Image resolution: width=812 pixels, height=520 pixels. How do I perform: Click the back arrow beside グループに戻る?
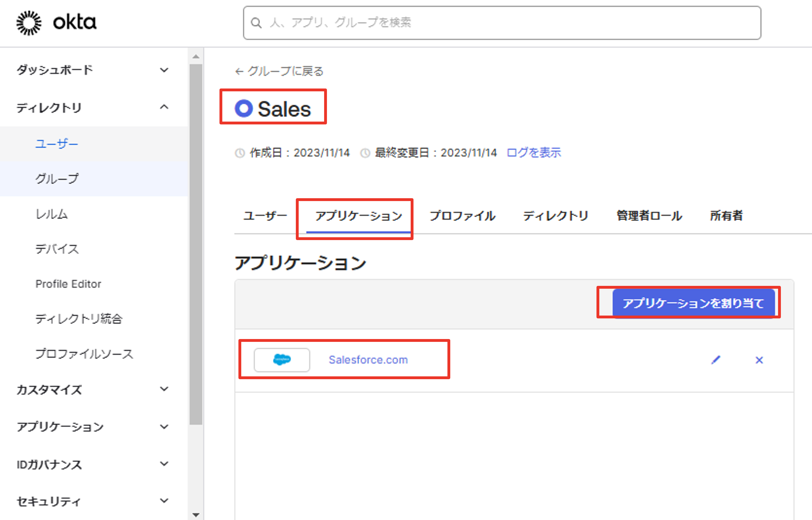pyautogui.click(x=239, y=71)
